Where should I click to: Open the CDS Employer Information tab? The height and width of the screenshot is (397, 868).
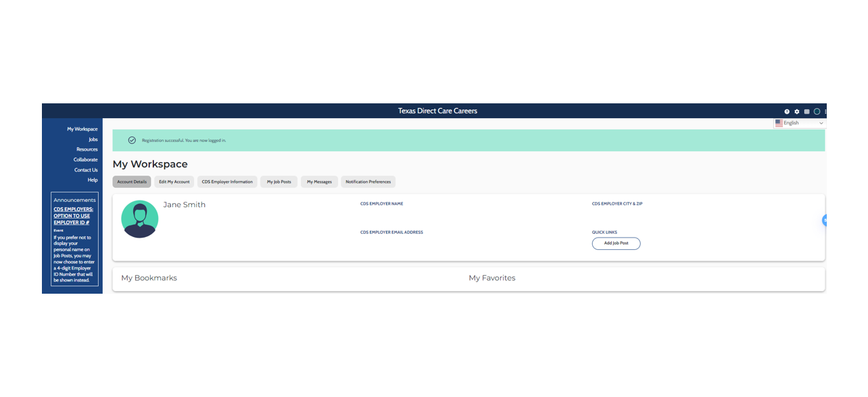pos(227,182)
